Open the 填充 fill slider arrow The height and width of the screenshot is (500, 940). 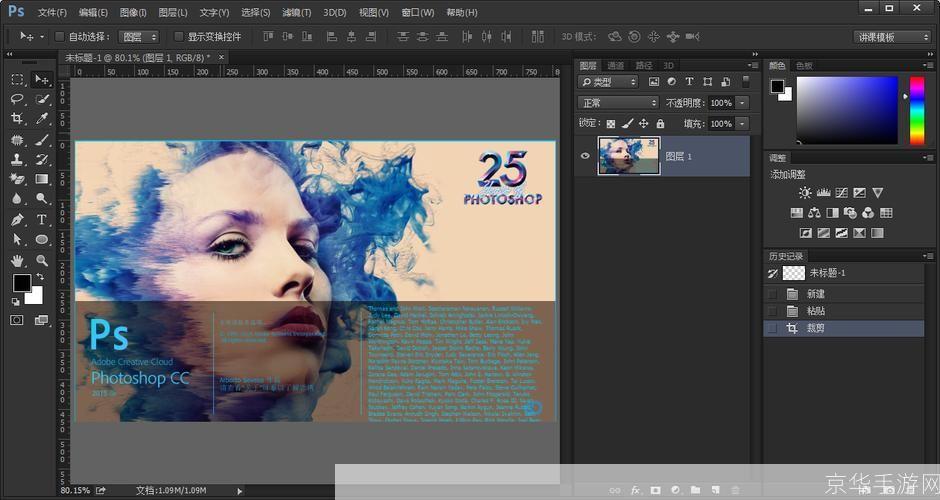click(x=742, y=124)
